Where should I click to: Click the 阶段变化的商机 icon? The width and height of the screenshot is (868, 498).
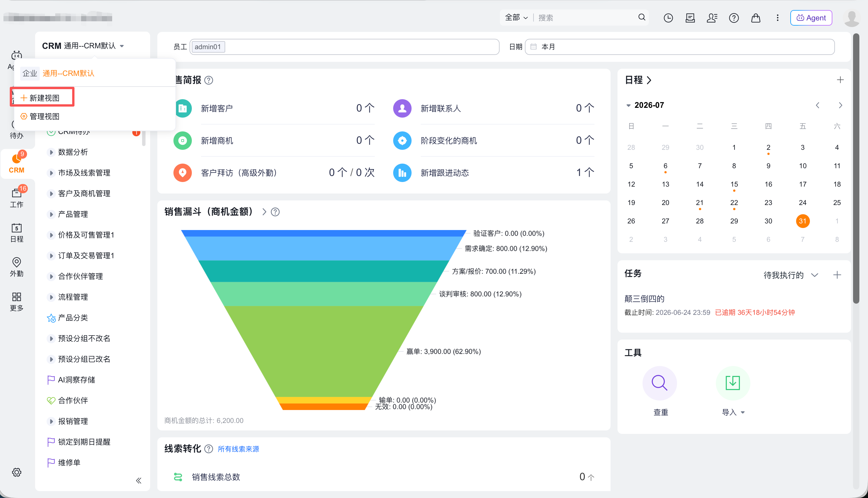(402, 141)
